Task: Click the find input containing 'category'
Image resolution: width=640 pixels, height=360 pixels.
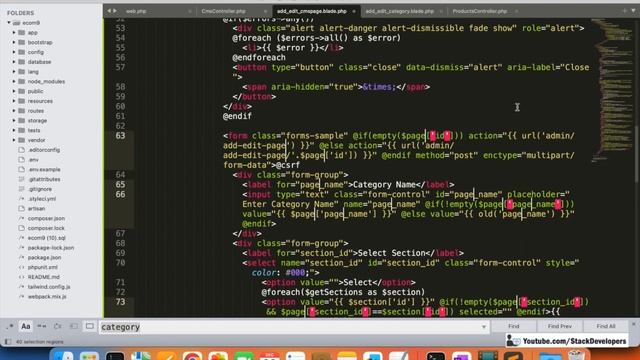Action: coord(294,327)
